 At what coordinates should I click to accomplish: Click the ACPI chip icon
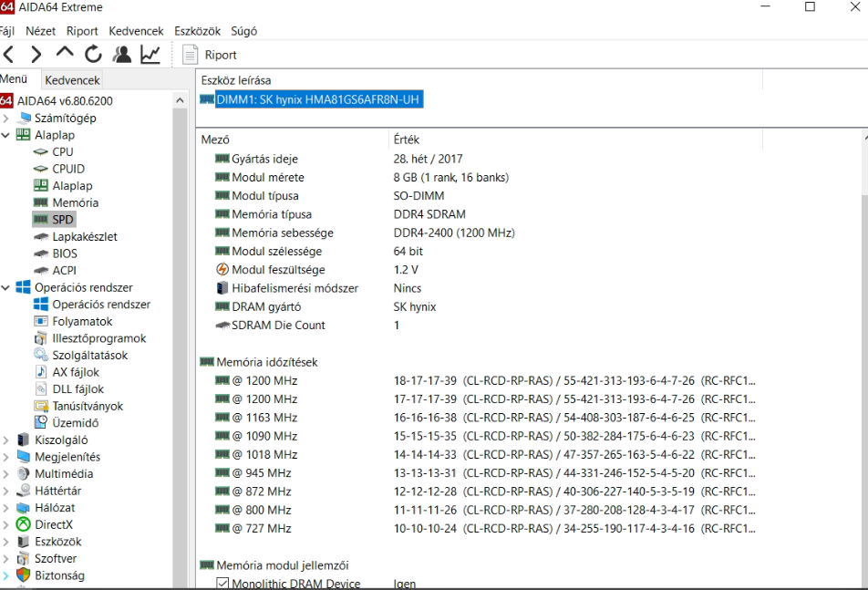point(40,271)
